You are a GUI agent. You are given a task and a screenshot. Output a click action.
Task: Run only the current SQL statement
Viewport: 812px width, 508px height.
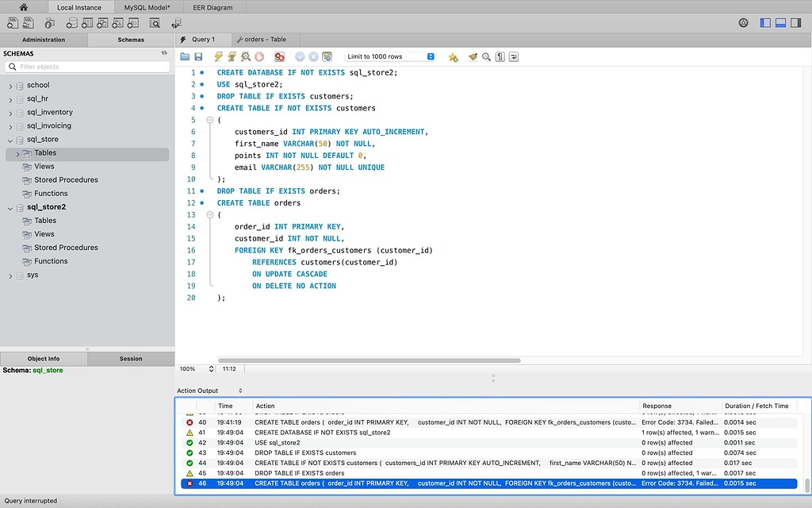click(231, 56)
